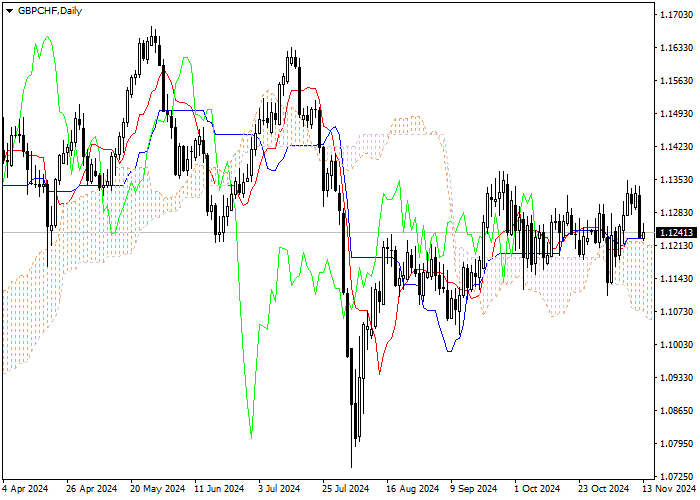Click the 11 Jun 2024 date label
This screenshot has height=500, width=700.
click(220, 489)
